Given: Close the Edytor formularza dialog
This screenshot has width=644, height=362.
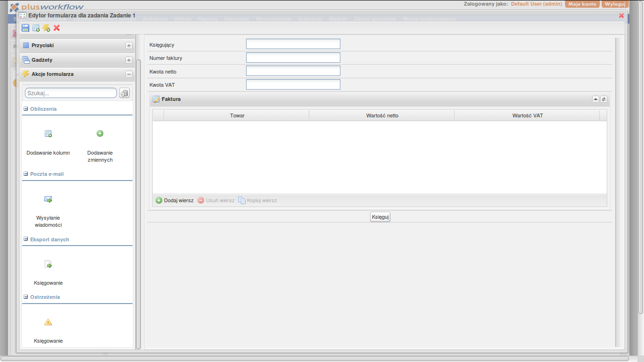Looking at the screenshot, I should pos(621,16).
